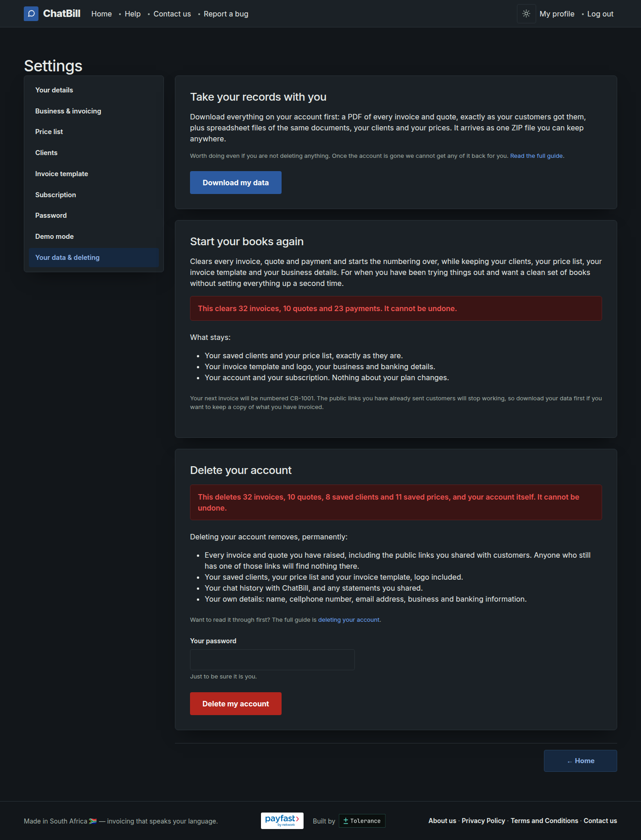Viewport: 641px width, 840px height.
Task: Open My profile in the header
Action: (557, 14)
